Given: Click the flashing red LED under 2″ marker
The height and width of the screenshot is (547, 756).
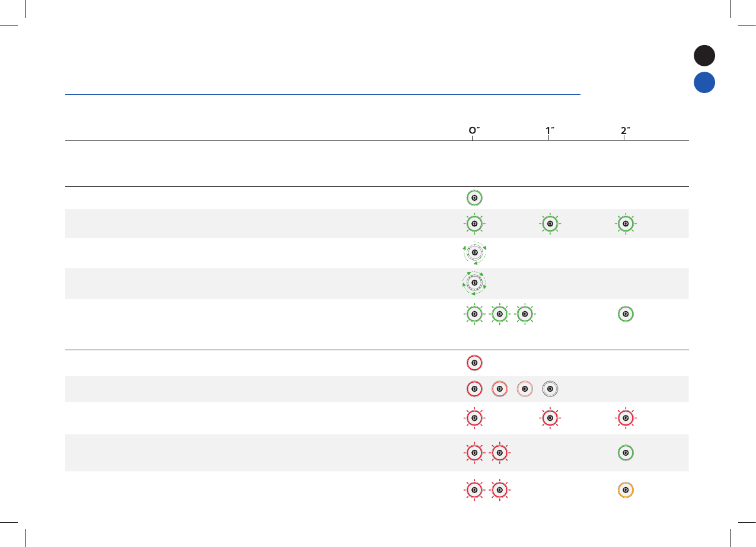Looking at the screenshot, I should pyautogui.click(x=625, y=418).
